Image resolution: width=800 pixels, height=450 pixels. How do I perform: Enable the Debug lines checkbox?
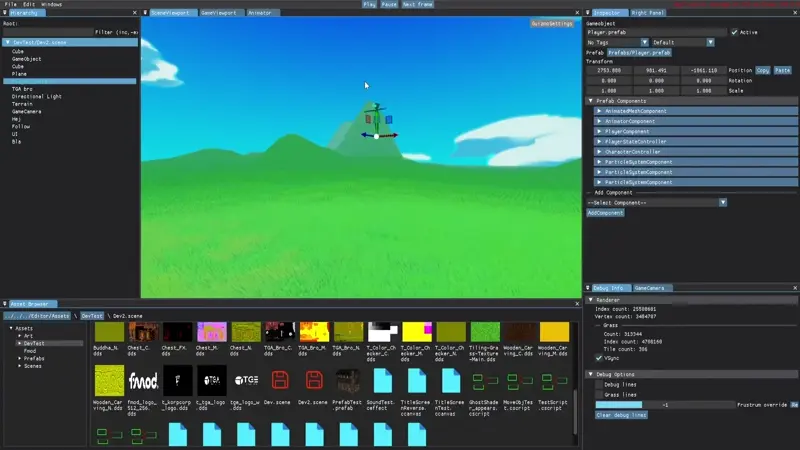599,385
